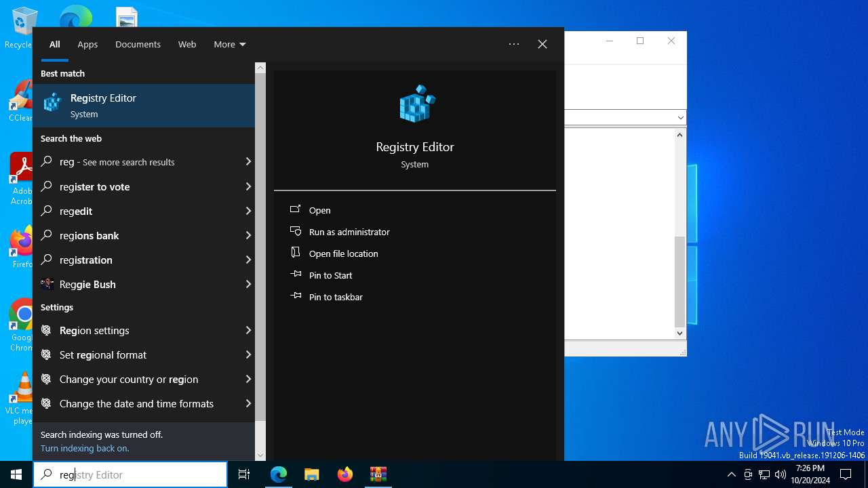This screenshot has width=868, height=488.
Task: Open Task View on the taskbar
Action: [244, 474]
